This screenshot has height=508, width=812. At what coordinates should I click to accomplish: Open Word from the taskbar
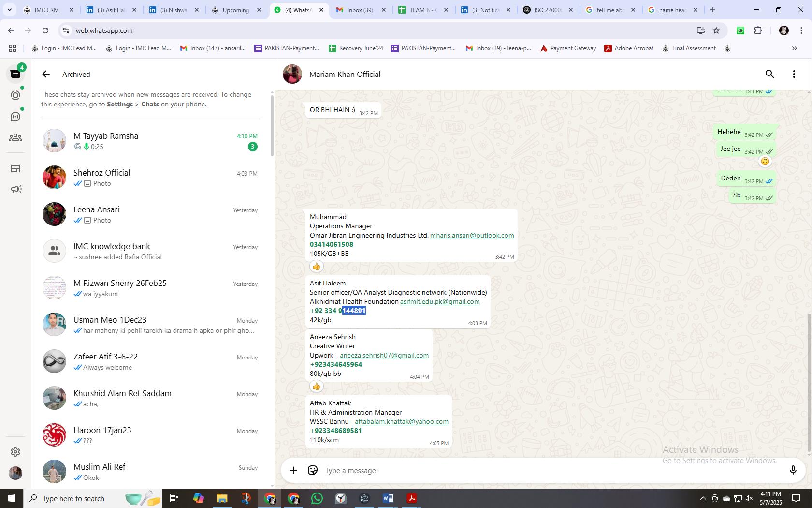point(388,498)
